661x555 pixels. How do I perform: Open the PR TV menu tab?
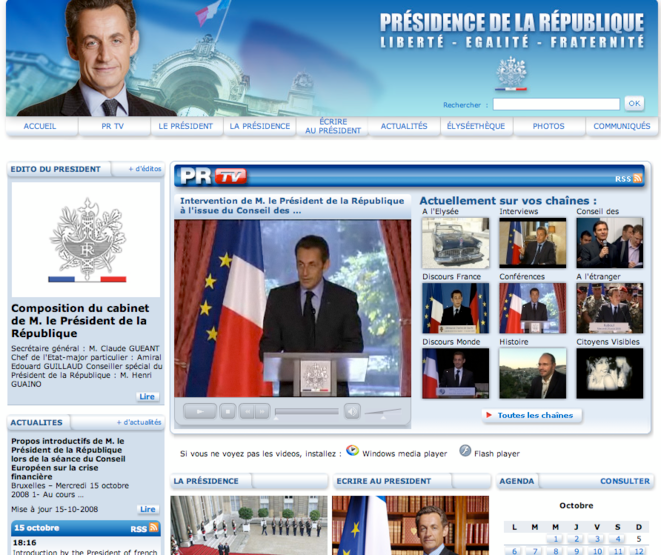tap(113, 126)
